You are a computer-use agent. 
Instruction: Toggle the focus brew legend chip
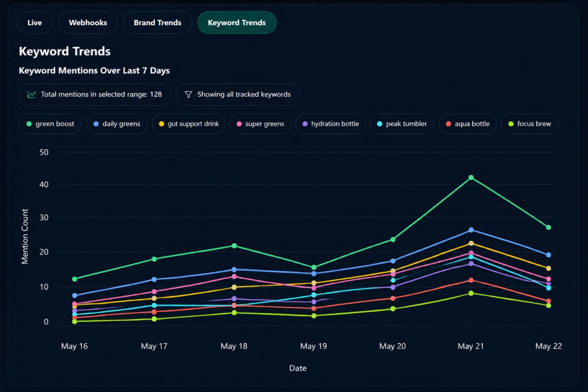530,124
